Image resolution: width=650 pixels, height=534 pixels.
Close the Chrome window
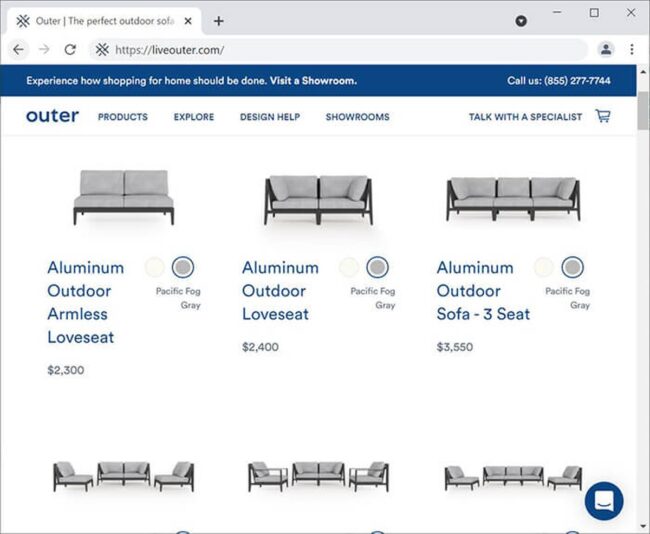coord(631,12)
